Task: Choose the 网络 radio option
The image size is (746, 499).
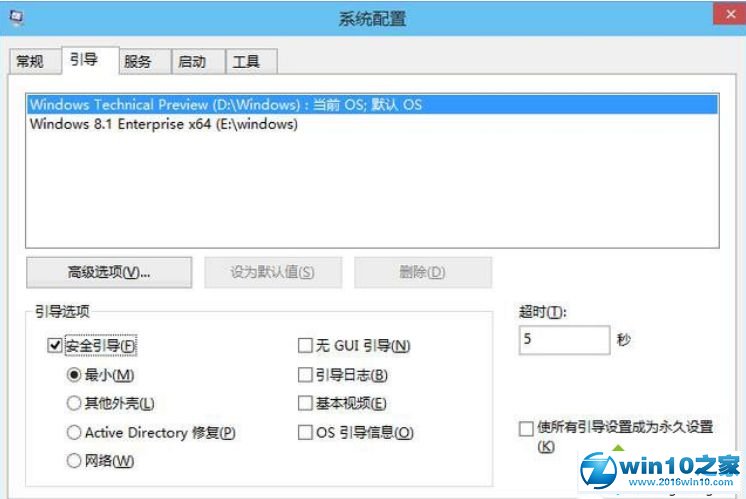Action: [73, 461]
